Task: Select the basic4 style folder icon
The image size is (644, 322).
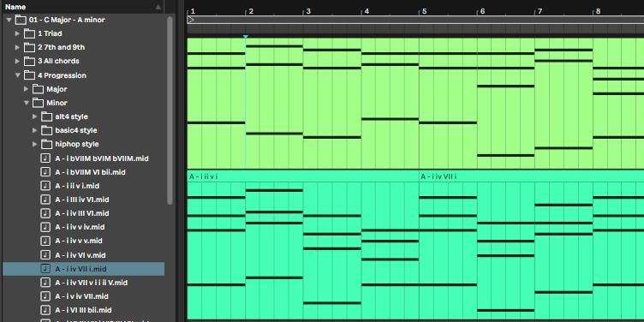Action: click(46, 130)
